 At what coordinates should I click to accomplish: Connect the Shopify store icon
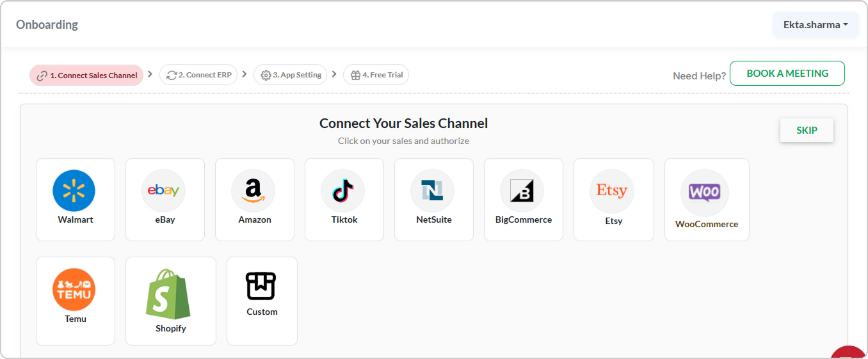tap(168, 294)
